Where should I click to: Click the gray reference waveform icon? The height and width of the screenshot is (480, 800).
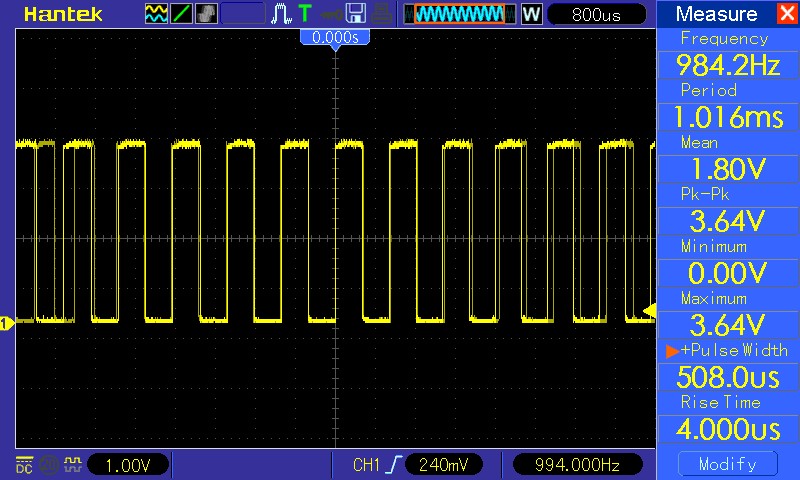tap(206, 14)
